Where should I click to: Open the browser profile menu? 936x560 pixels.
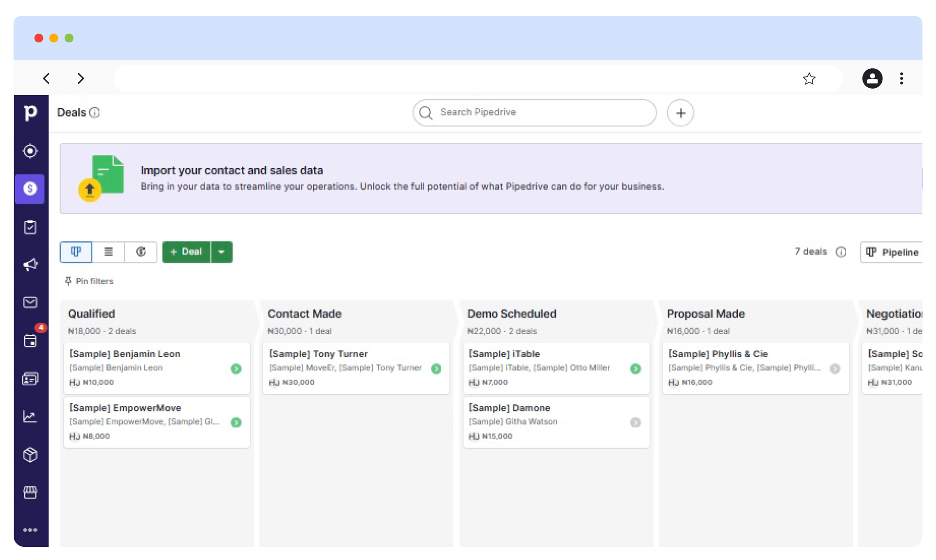[x=872, y=78]
